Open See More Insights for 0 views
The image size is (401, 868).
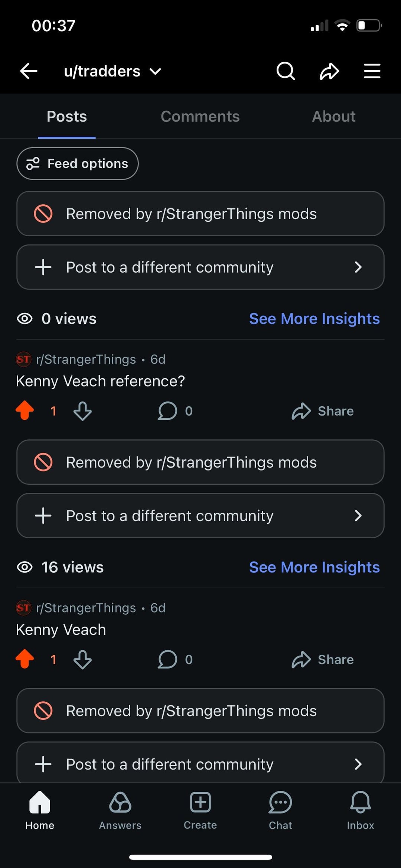(314, 319)
